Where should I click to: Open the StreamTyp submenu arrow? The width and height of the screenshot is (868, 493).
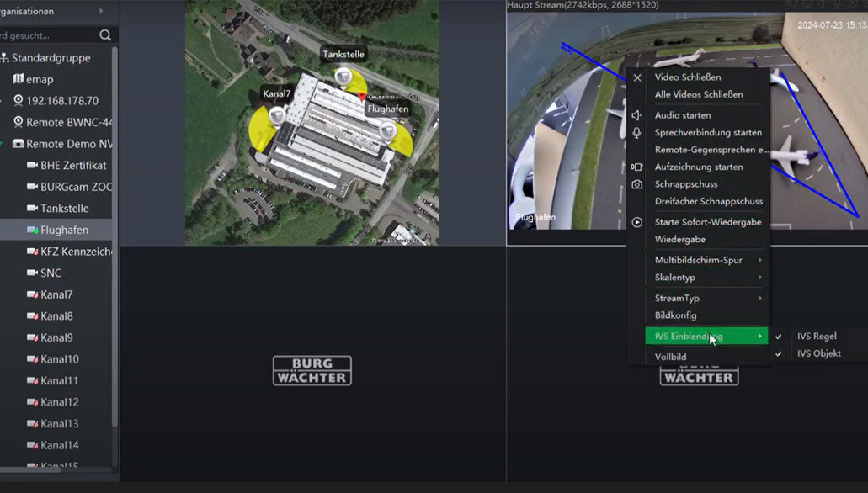tap(760, 299)
